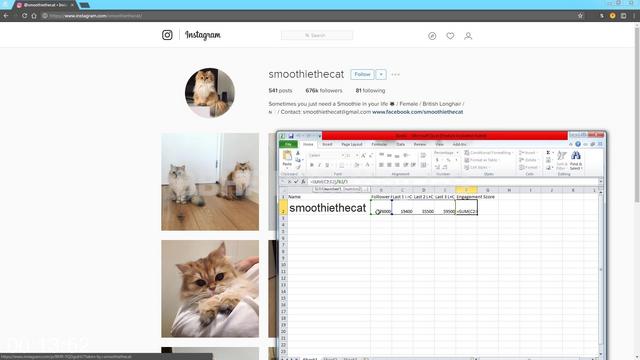The width and height of the screenshot is (640, 360).
Task: Toggle Underline formatting in Excel
Action: pos(327,165)
